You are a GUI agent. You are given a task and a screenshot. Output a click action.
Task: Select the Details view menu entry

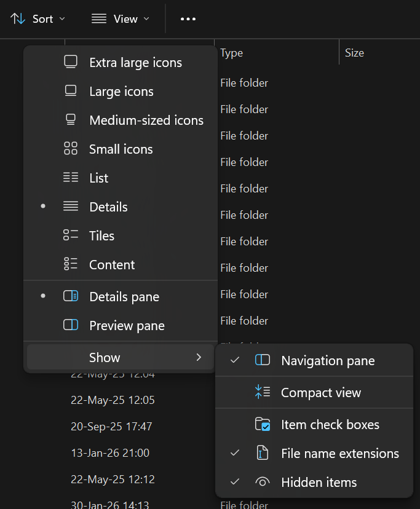point(108,207)
